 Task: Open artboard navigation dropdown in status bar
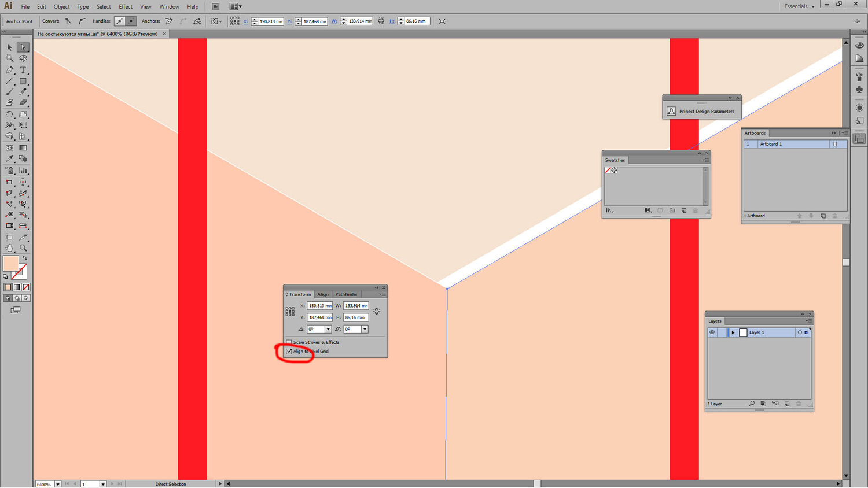coord(103,484)
